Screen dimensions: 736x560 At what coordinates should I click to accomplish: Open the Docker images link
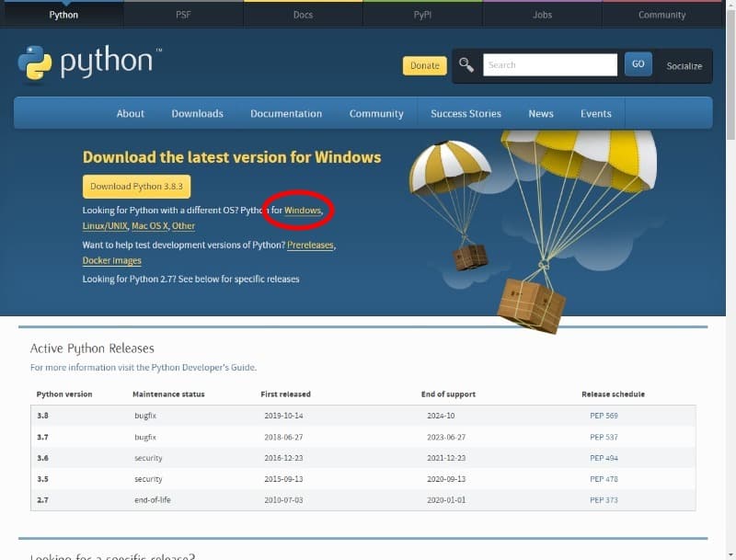pyautogui.click(x=111, y=260)
